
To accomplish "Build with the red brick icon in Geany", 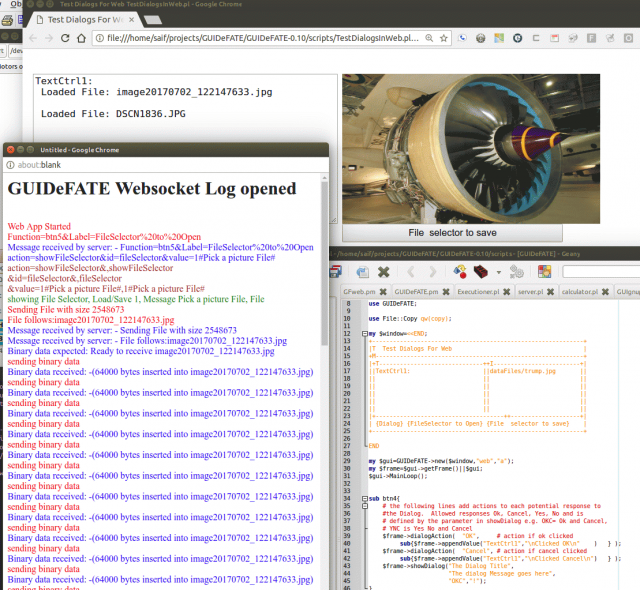I will point(481,271).
